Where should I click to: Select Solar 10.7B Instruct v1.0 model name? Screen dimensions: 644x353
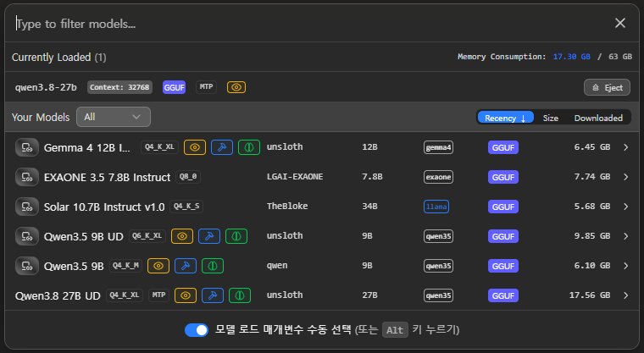point(104,207)
